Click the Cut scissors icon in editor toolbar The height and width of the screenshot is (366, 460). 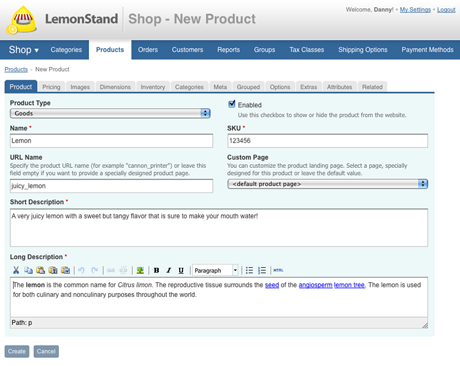click(x=16, y=270)
